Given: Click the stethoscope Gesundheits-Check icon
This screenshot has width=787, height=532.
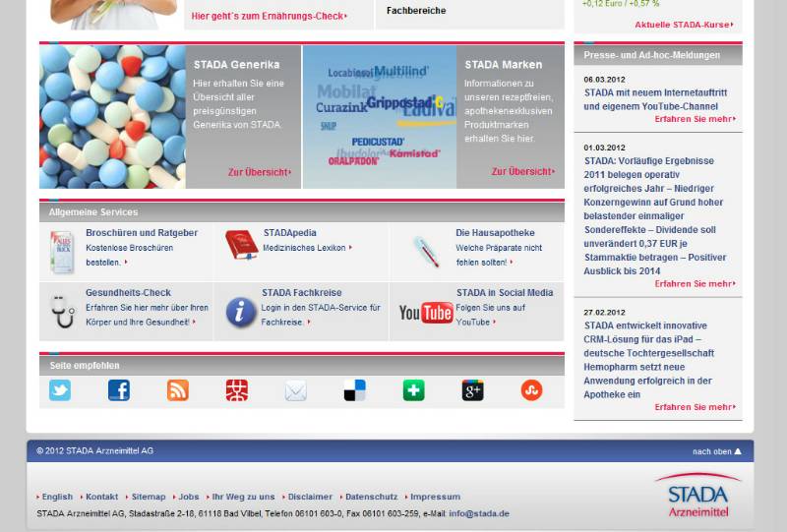Looking at the screenshot, I should (x=63, y=311).
